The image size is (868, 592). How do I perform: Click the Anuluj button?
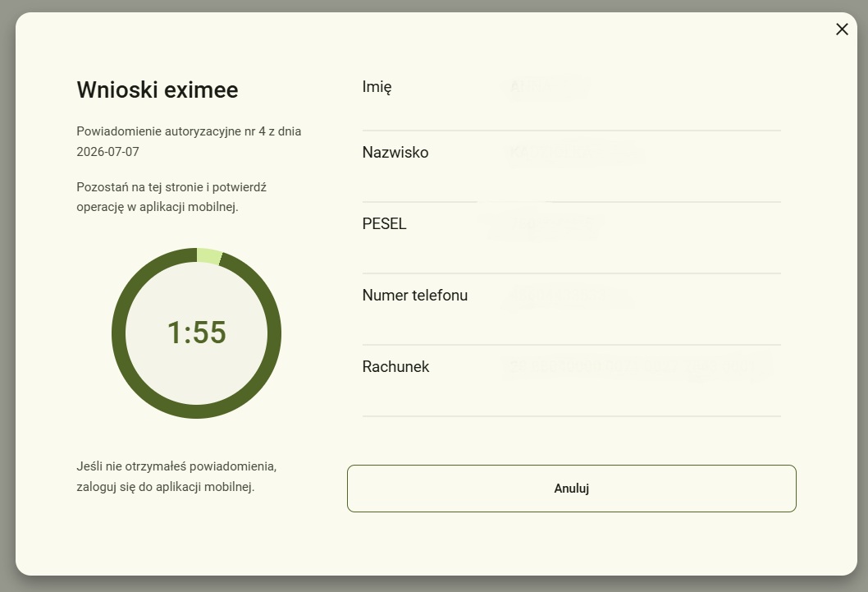571,489
